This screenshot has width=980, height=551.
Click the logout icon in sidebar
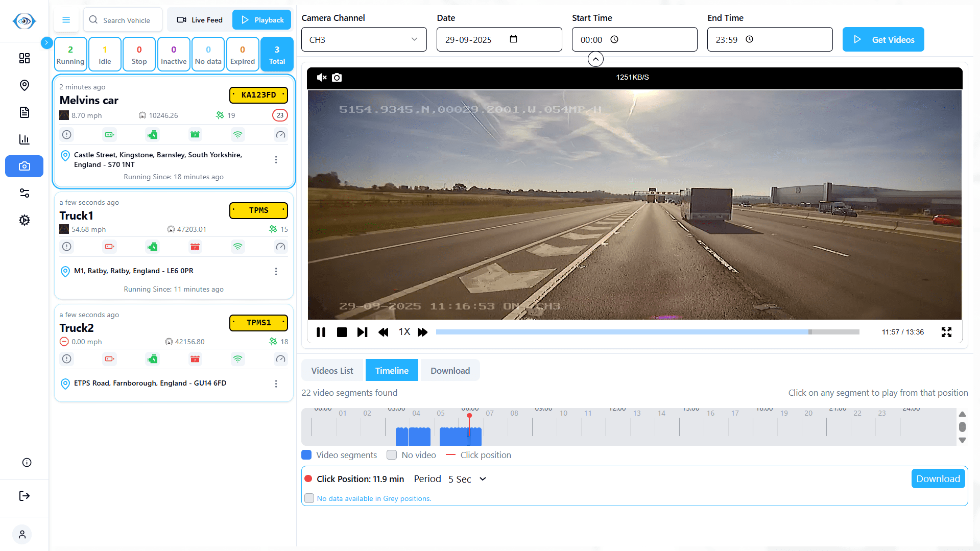click(24, 496)
